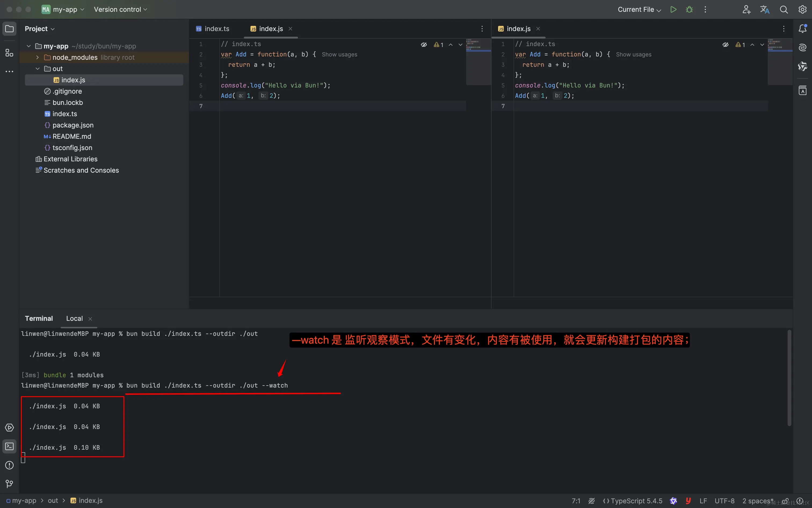Open Code With Me user icon
This screenshot has height=508, width=812.
(746, 9)
